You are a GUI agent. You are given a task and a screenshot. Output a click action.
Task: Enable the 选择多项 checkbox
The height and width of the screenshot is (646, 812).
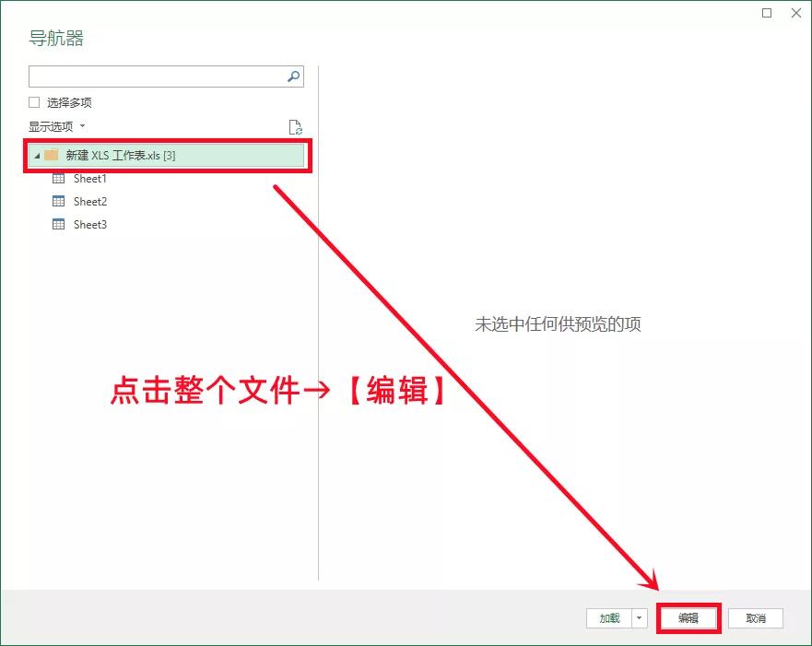coord(34,102)
